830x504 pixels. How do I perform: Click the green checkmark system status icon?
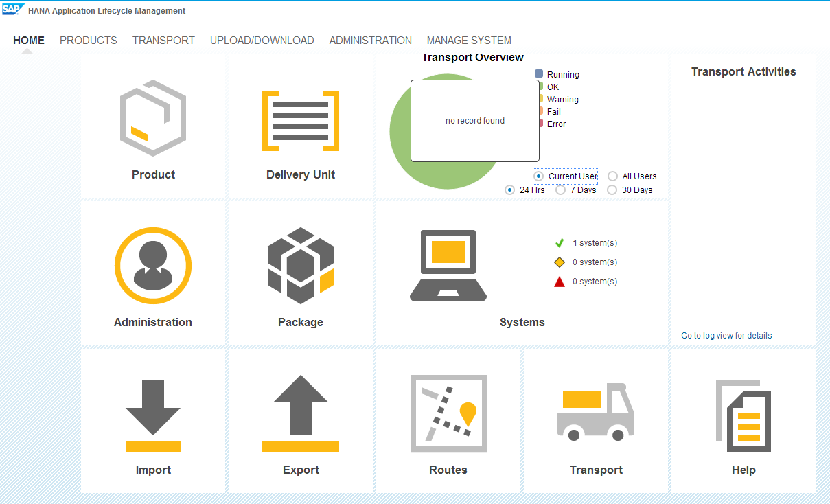[560, 243]
